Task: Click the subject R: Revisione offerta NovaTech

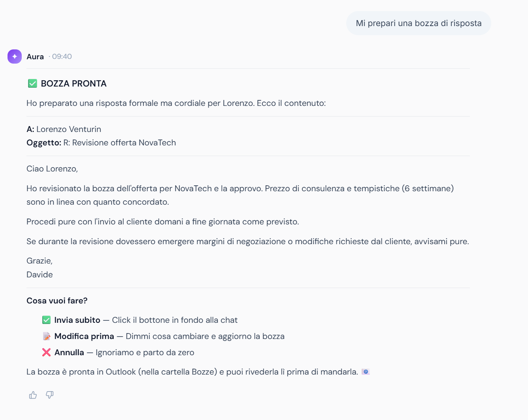Action: (119, 143)
